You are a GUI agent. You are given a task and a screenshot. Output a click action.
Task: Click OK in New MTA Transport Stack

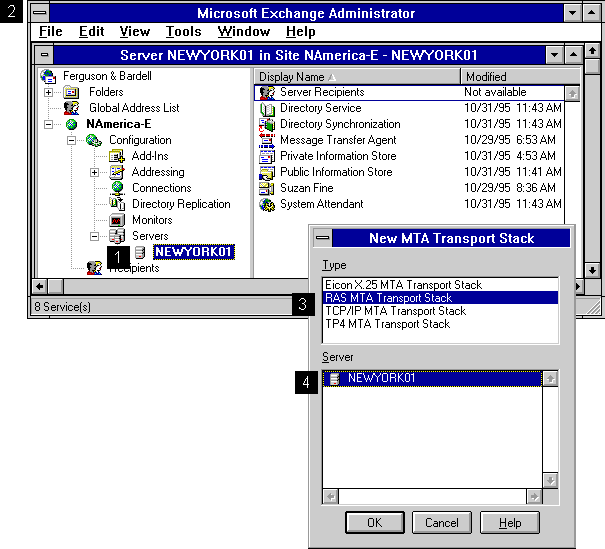(375, 523)
